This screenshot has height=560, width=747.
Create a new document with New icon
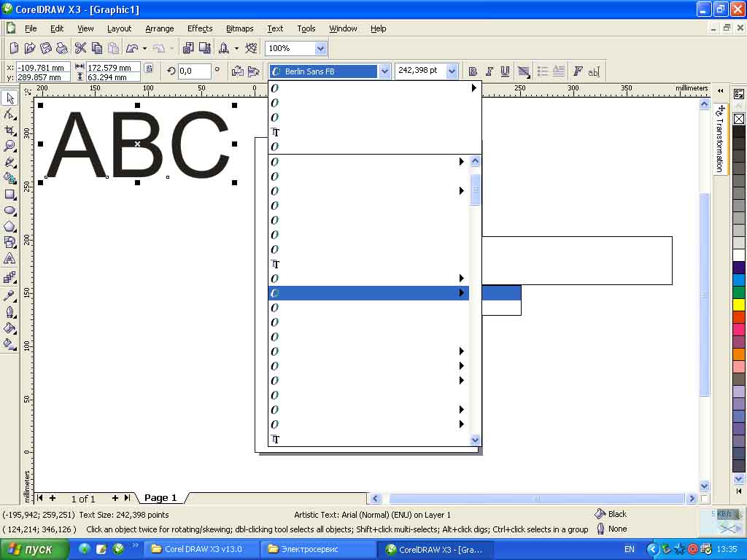(x=14, y=47)
